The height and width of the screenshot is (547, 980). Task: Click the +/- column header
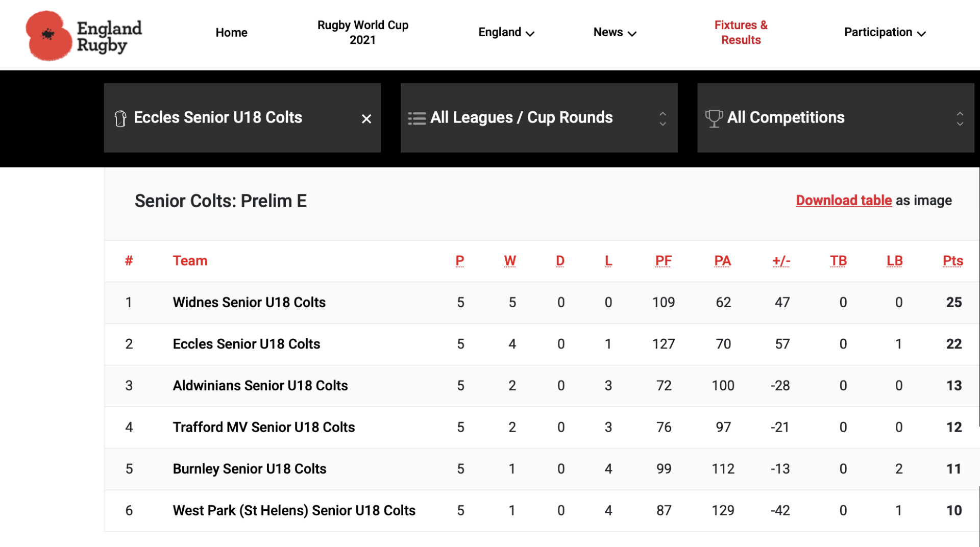point(781,261)
